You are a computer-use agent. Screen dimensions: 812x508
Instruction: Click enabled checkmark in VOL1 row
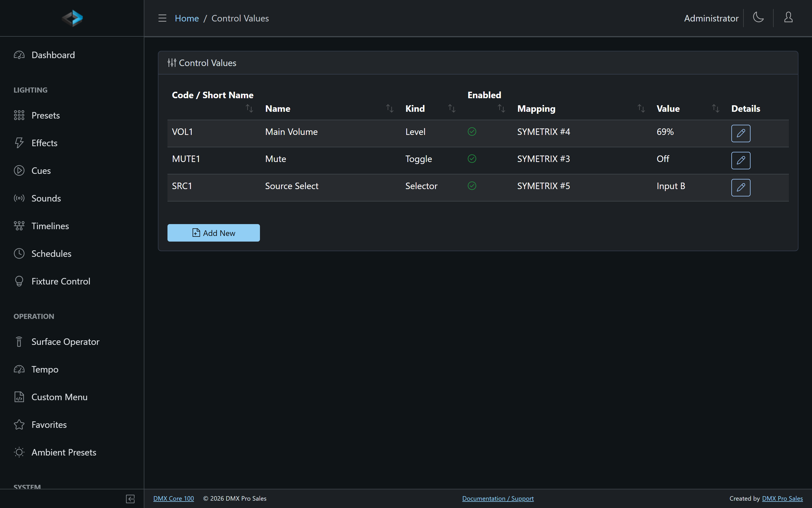pos(472,132)
